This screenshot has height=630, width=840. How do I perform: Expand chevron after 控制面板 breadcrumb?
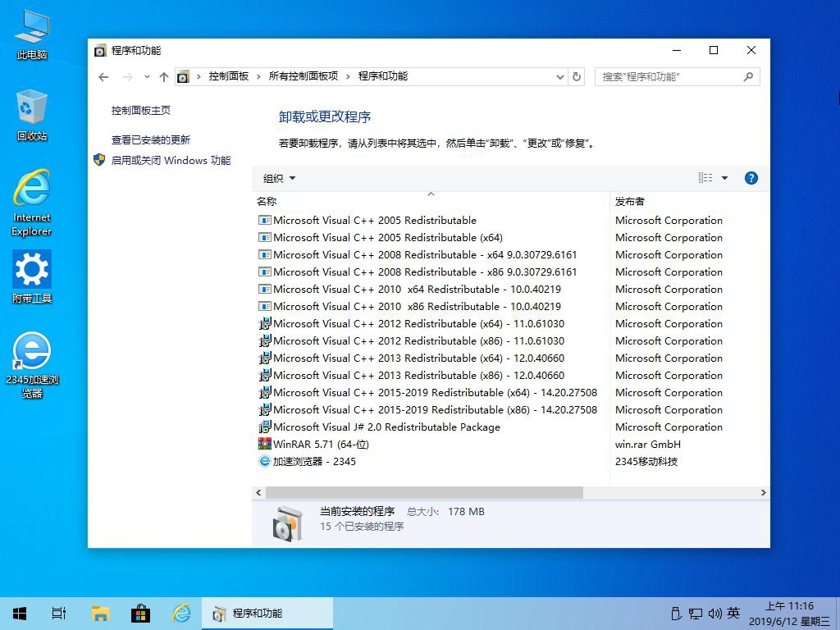(258, 76)
